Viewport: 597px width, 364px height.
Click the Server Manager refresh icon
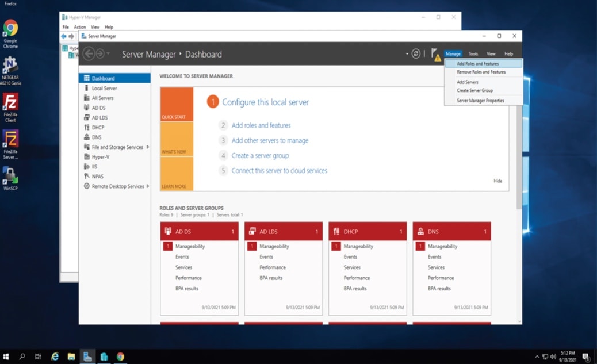[x=416, y=53]
